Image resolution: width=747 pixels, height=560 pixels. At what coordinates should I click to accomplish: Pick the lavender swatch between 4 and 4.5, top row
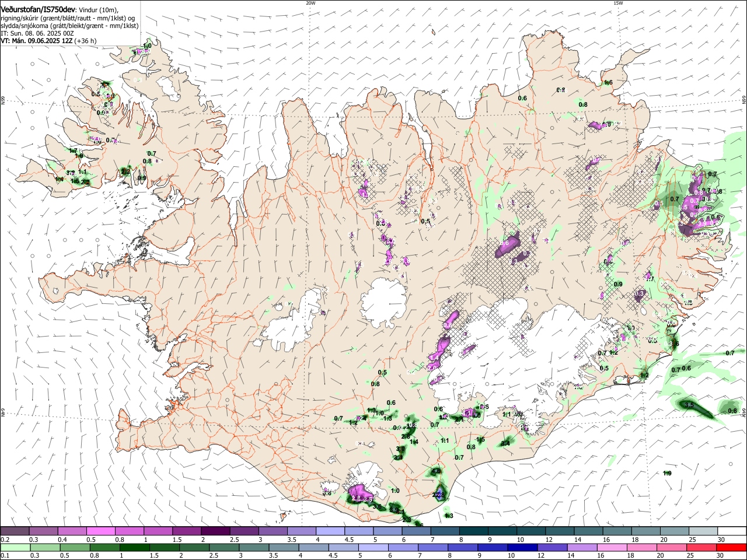[x=330, y=531]
